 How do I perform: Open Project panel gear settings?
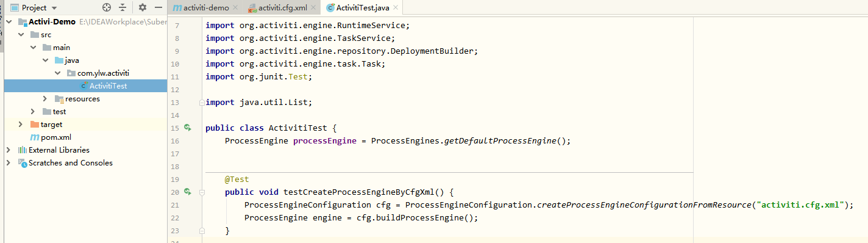click(x=143, y=7)
